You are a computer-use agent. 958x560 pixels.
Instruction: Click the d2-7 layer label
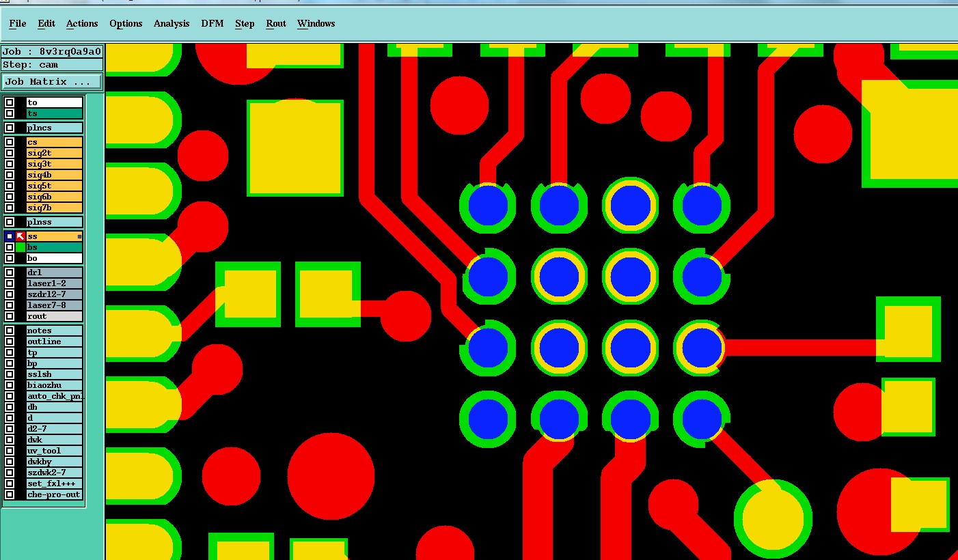pos(54,429)
